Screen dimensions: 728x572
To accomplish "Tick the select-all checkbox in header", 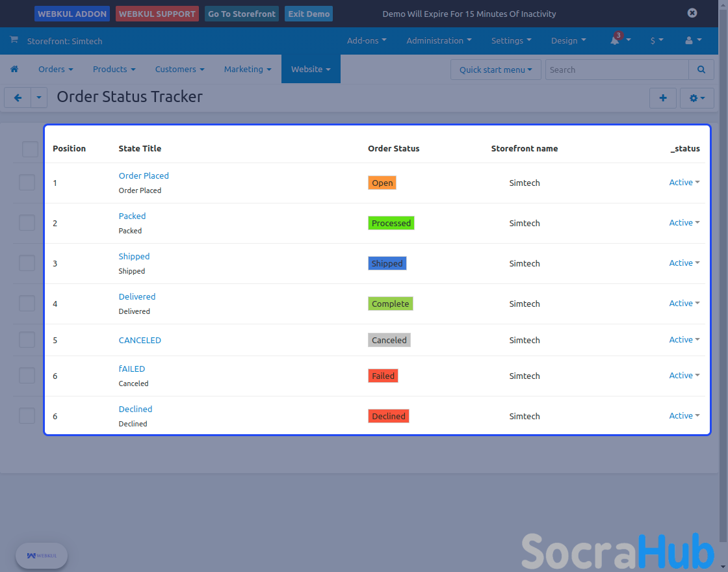I will click(x=31, y=149).
